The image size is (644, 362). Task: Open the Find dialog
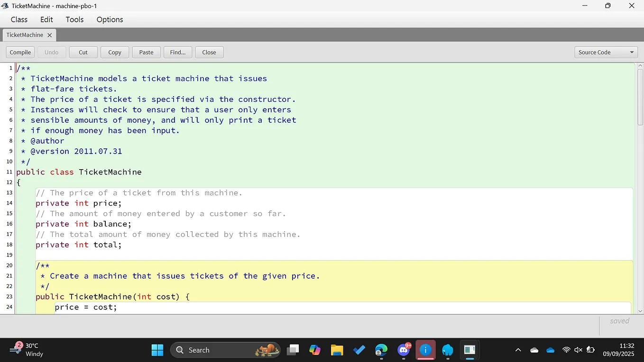(178, 52)
